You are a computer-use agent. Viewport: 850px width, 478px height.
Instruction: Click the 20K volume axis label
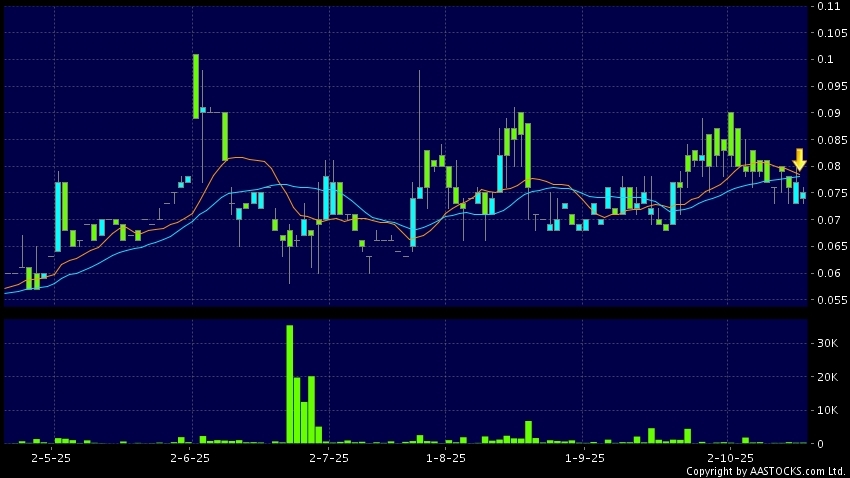tap(827, 377)
